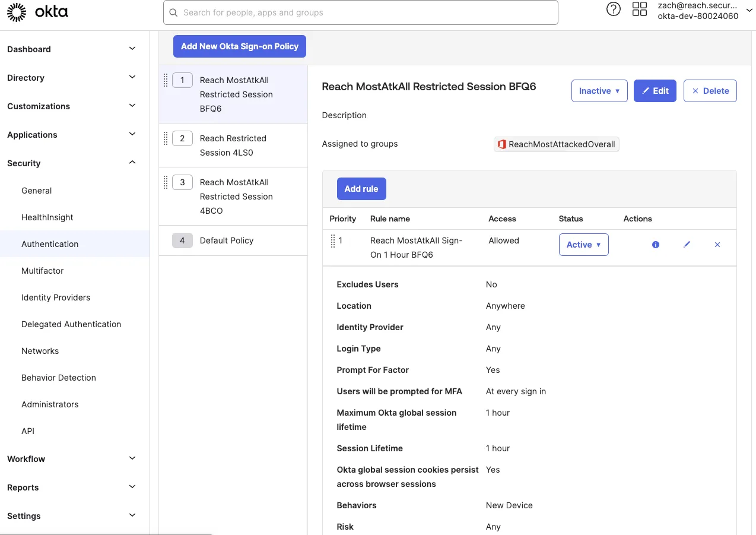Click the Add rule button
Image resolution: width=756 pixels, height=535 pixels.
tap(361, 188)
